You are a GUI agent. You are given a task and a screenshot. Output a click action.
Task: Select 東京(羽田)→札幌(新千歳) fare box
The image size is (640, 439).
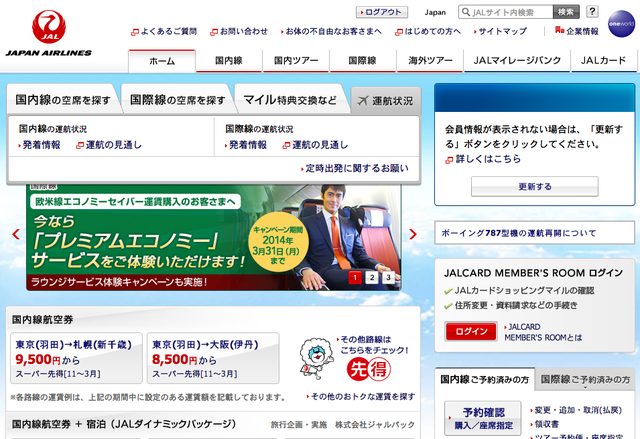pyautogui.click(x=76, y=358)
